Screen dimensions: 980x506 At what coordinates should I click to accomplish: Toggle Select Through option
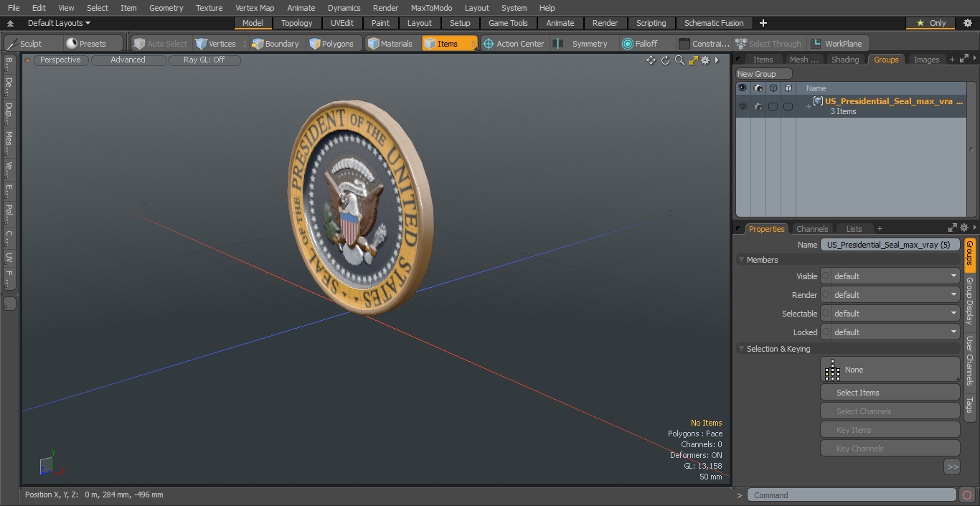pos(768,44)
